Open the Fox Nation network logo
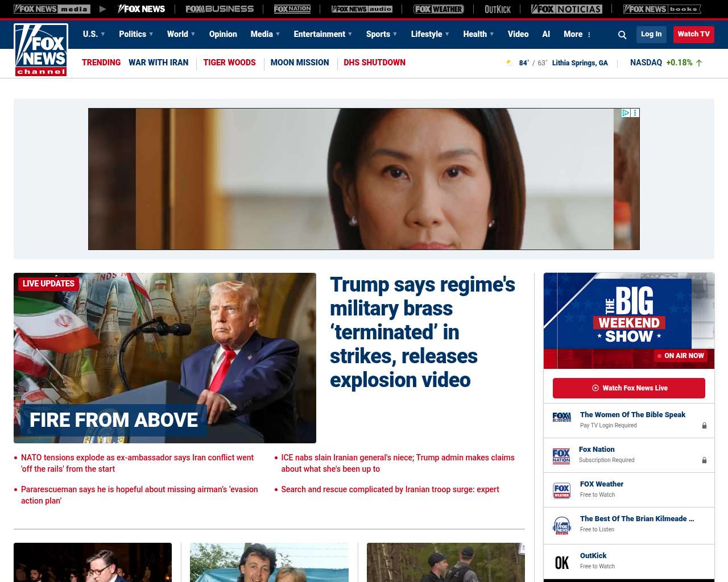The image size is (728, 582). (x=292, y=9)
